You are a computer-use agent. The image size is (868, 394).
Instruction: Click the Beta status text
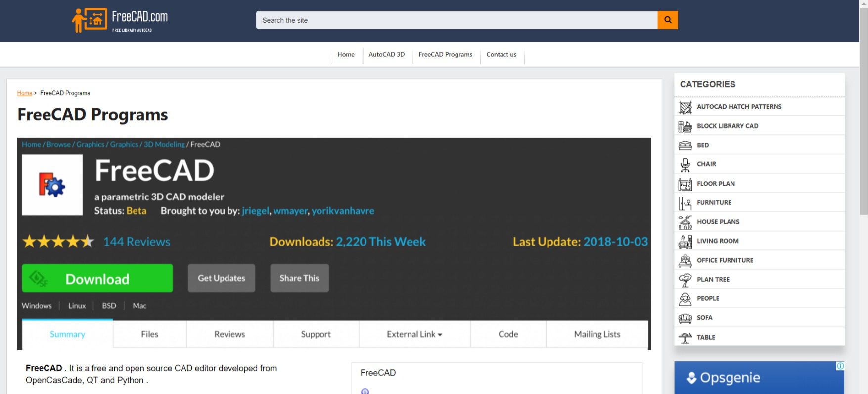click(136, 211)
